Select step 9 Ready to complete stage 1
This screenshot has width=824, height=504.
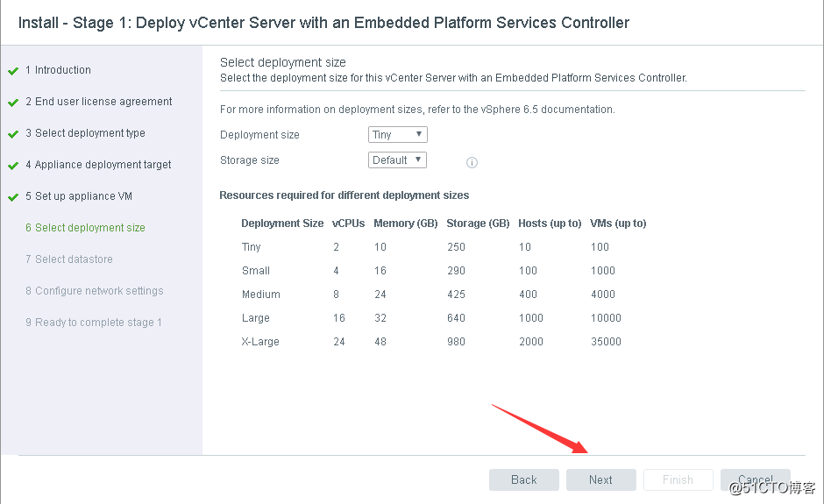click(94, 323)
